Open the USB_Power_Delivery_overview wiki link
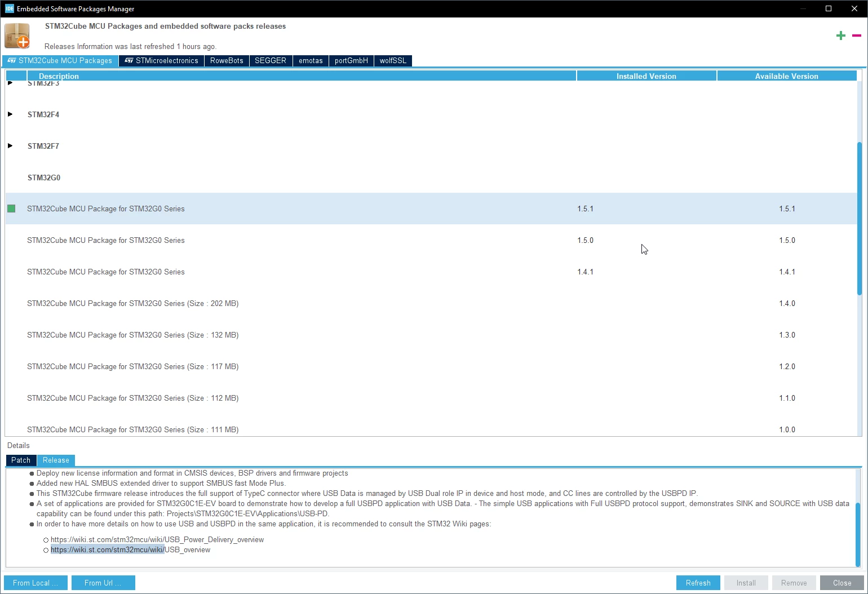 point(157,540)
